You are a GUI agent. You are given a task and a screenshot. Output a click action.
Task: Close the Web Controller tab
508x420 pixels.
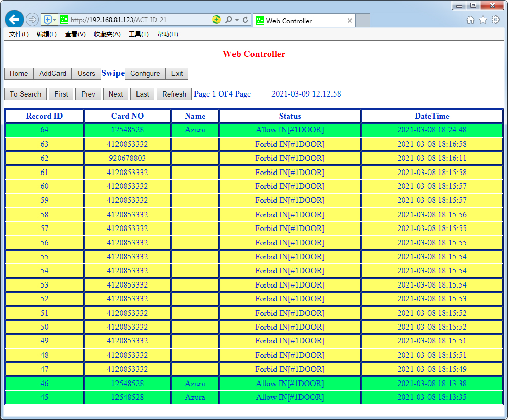click(x=350, y=21)
